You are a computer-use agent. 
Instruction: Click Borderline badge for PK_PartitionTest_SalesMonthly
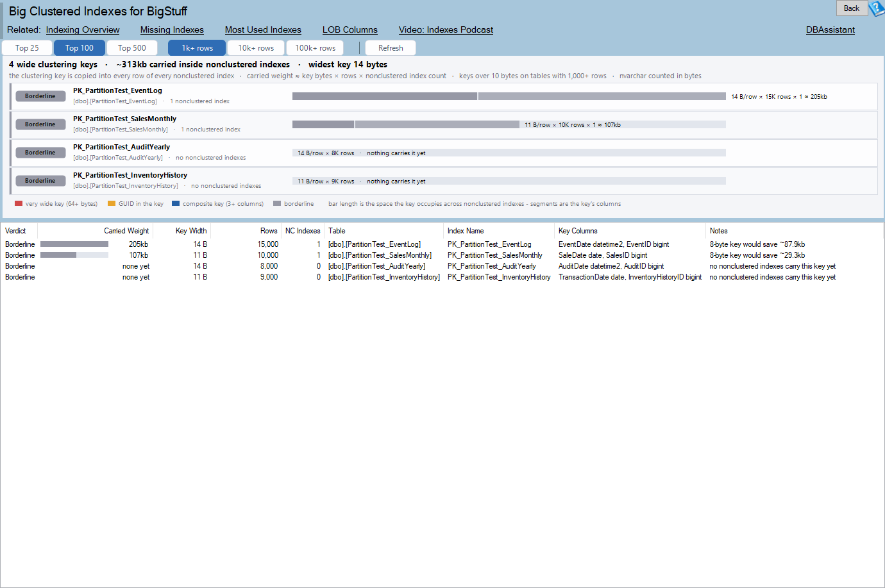point(40,124)
